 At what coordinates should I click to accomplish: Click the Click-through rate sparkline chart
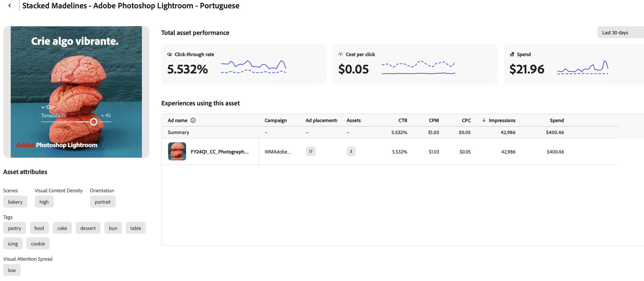pyautogui.click(x=253, y=67)
